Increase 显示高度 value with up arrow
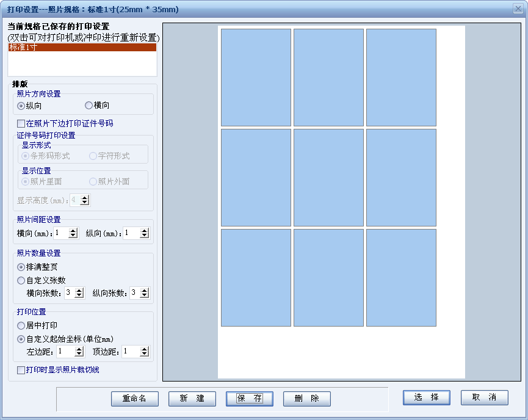This screenshot has height=420, width=528. click(x=85, y=198)
